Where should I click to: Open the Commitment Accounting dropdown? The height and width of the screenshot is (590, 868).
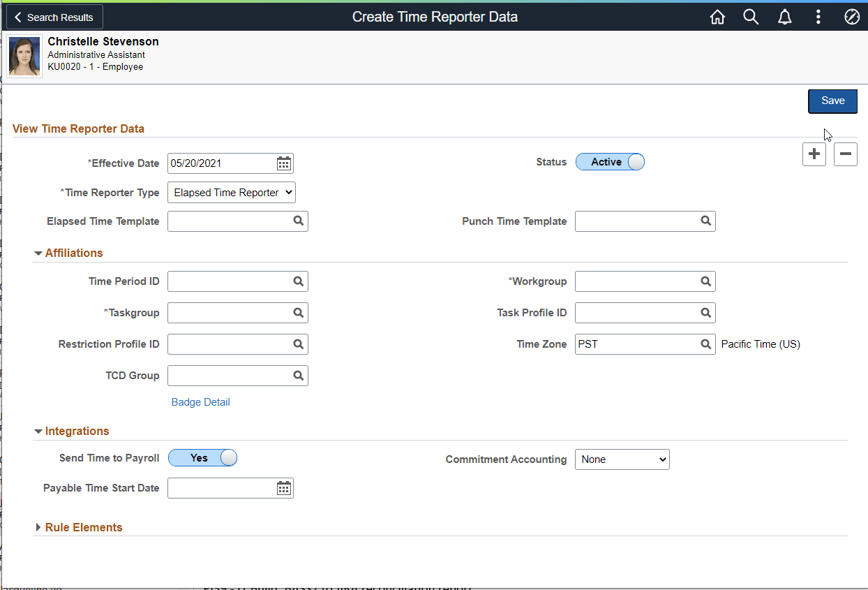click(x=622, y=459)
